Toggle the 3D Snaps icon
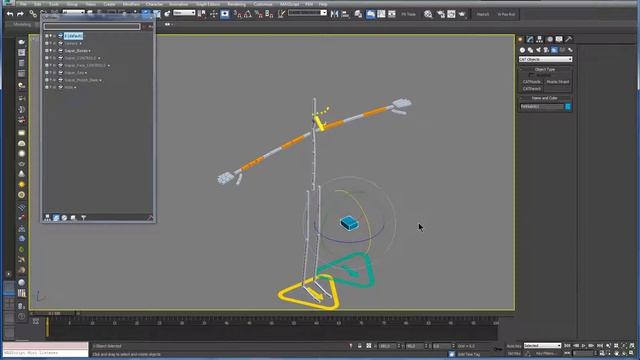 [x=238, y=14]
